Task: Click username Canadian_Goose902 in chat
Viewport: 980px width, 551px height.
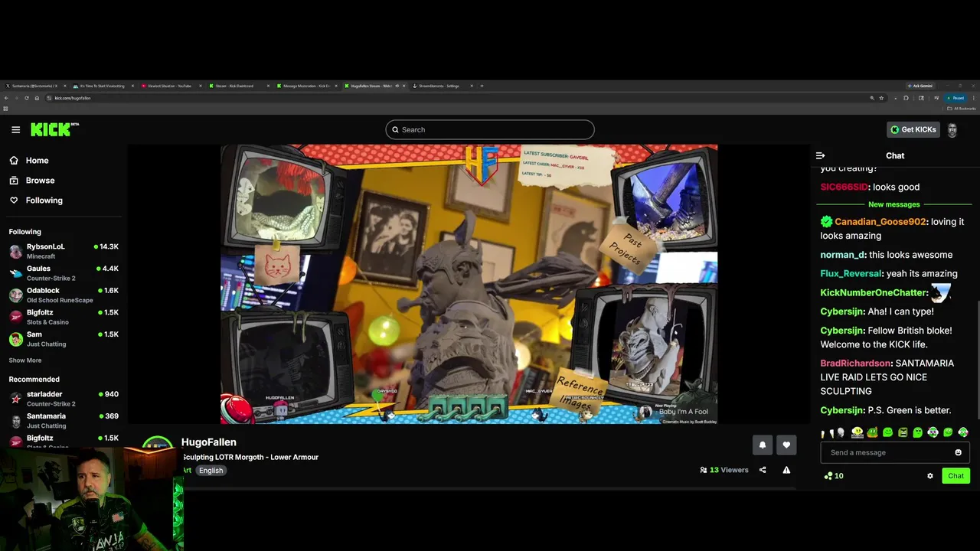Action: (x=880, y=222)
